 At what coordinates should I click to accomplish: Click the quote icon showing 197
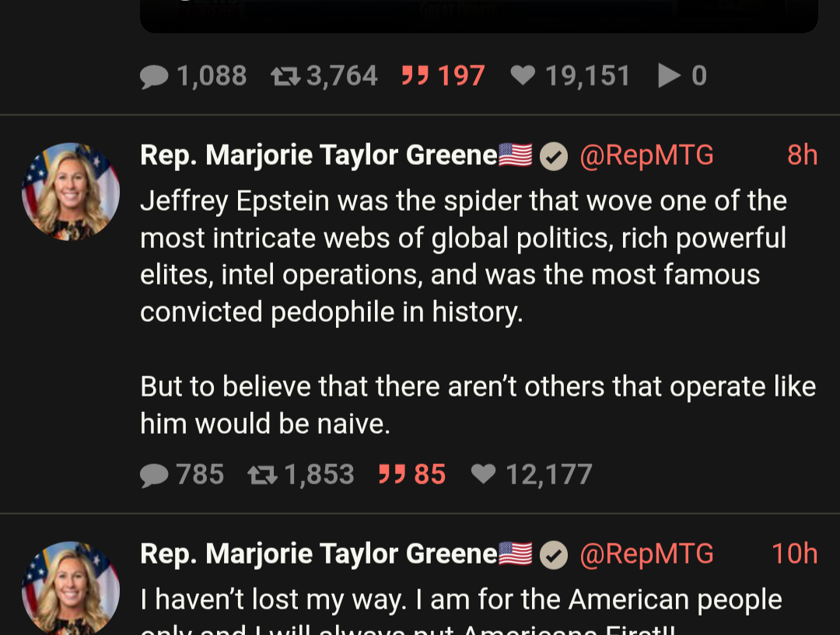415,76
